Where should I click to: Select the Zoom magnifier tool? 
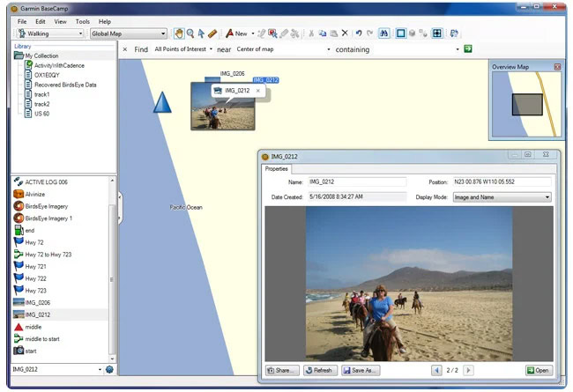[190, 33]
